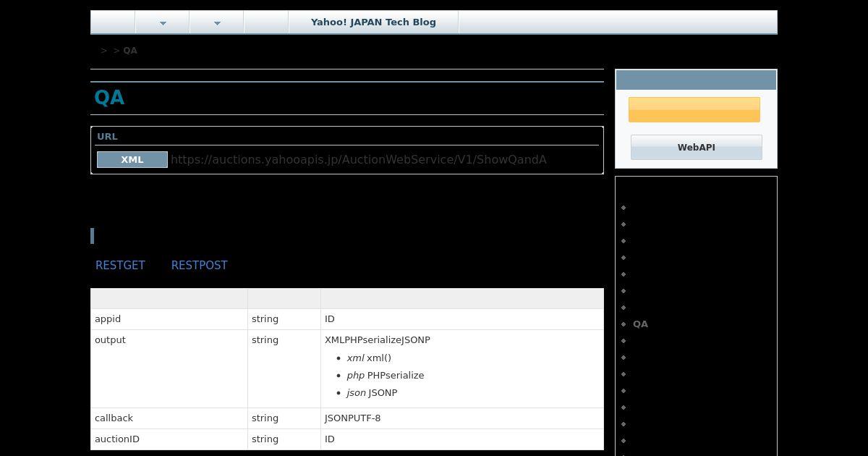Select the QA entry in sidebar list
Screen dimensions: 868x456
point(640,324)
